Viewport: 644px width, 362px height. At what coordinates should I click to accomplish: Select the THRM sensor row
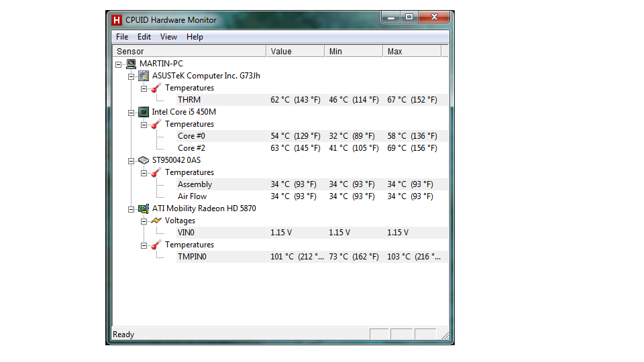312,100
